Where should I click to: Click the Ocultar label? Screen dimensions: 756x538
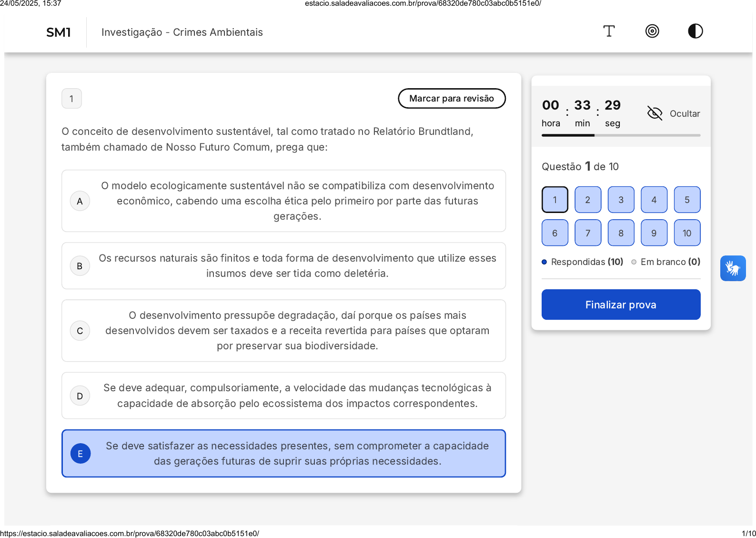685,114
